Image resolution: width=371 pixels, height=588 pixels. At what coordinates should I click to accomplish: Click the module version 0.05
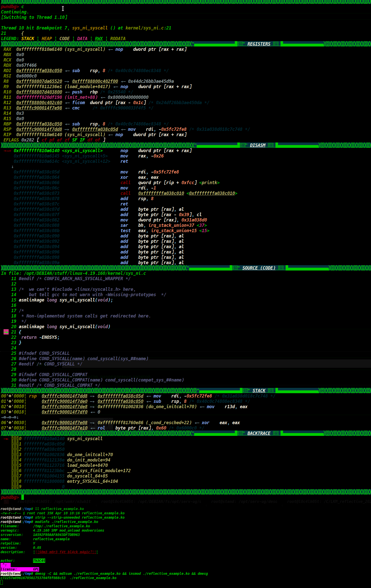[37, 548]
